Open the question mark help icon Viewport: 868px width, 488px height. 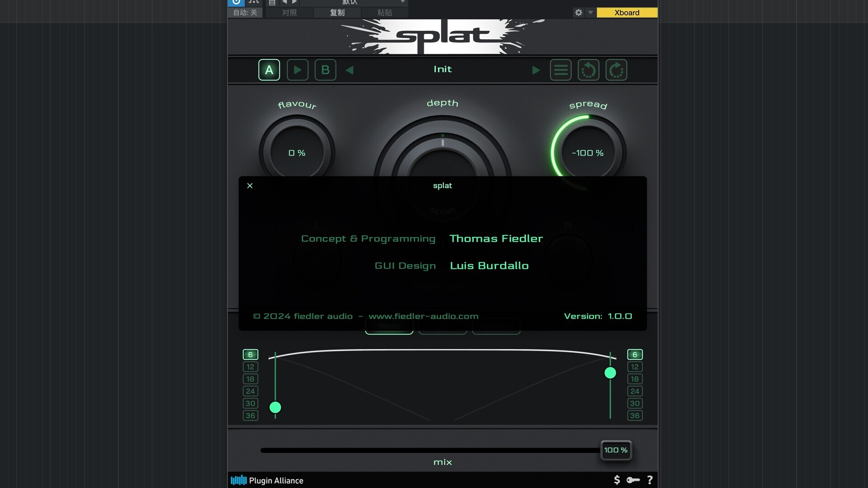pyautogui.click(x=650, y=480)
